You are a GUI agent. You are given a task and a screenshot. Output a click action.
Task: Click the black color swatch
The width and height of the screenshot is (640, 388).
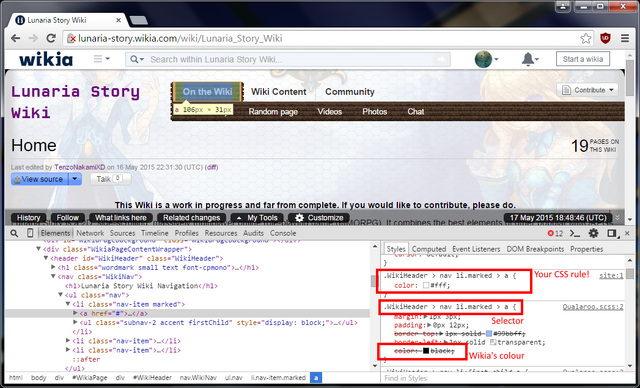click(426, 351)
